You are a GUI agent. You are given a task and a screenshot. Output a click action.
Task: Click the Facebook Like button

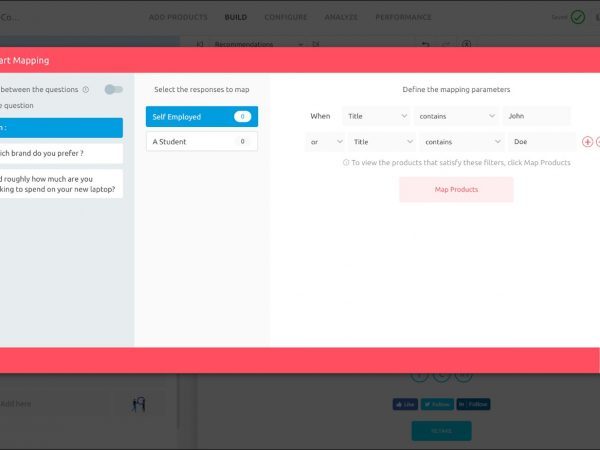click(x=405, y=404)
